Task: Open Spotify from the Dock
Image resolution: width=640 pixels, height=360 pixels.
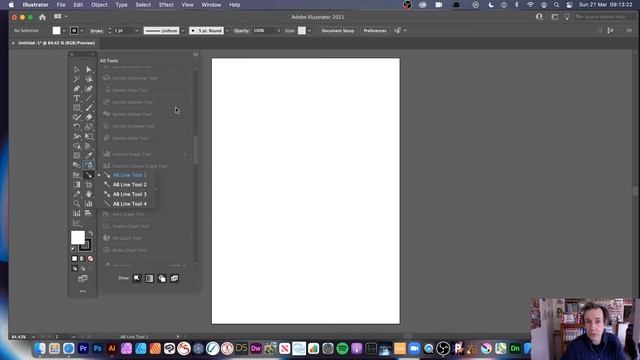Action: [x=342, y=349]
